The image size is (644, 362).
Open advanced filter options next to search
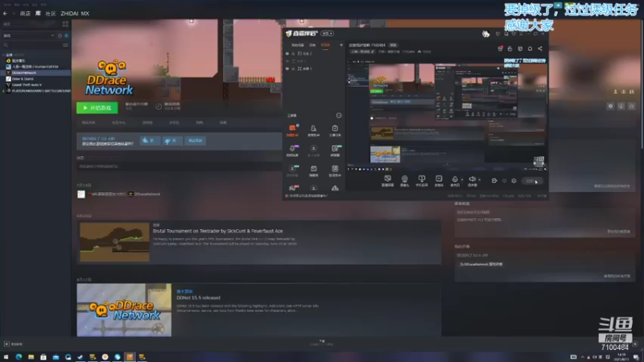tap(65, 45)
